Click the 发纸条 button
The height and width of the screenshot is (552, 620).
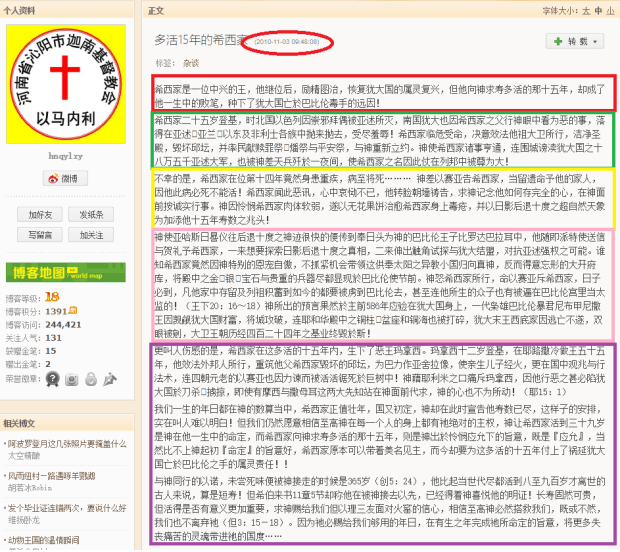tap(92, 215)
